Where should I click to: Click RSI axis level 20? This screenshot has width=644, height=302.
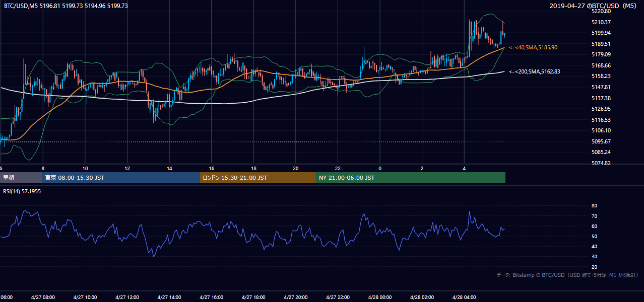(594, 267)
